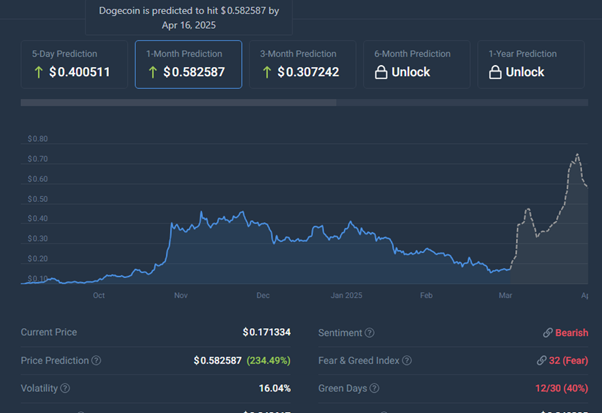Click the up arrow beside $0.400511
Viewport: 602px width, 413px height.
(x=38, y=72)
